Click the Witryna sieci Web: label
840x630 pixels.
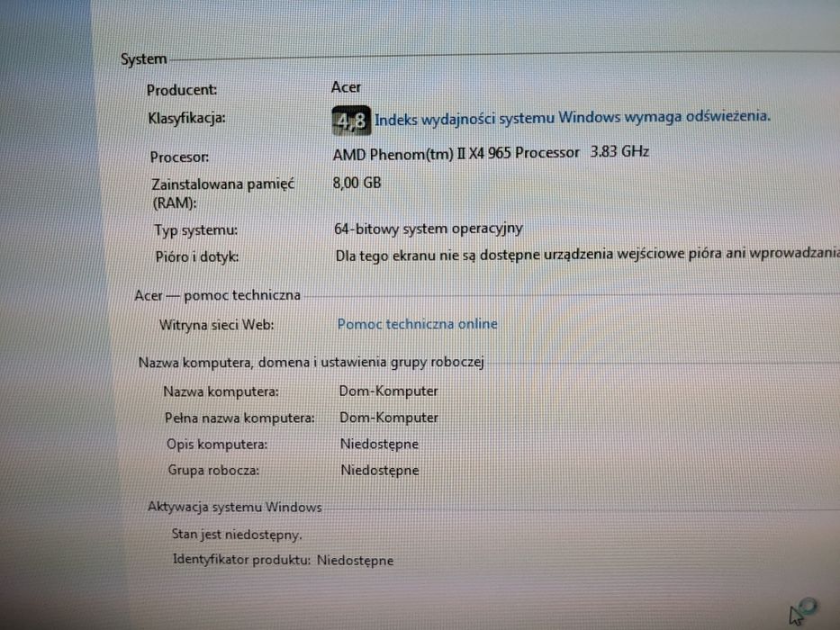tap(216, 325)
